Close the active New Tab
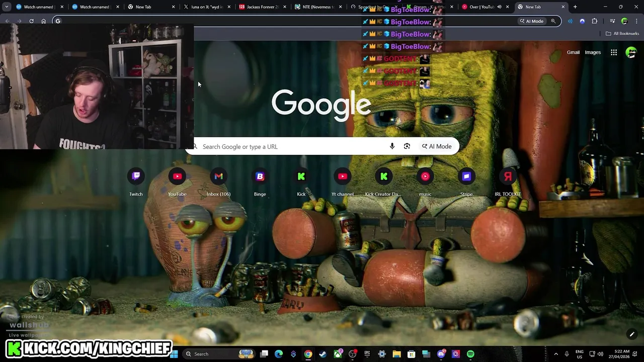Image resolution: width=644 pixels, height=362 pixels. (563, 7)
